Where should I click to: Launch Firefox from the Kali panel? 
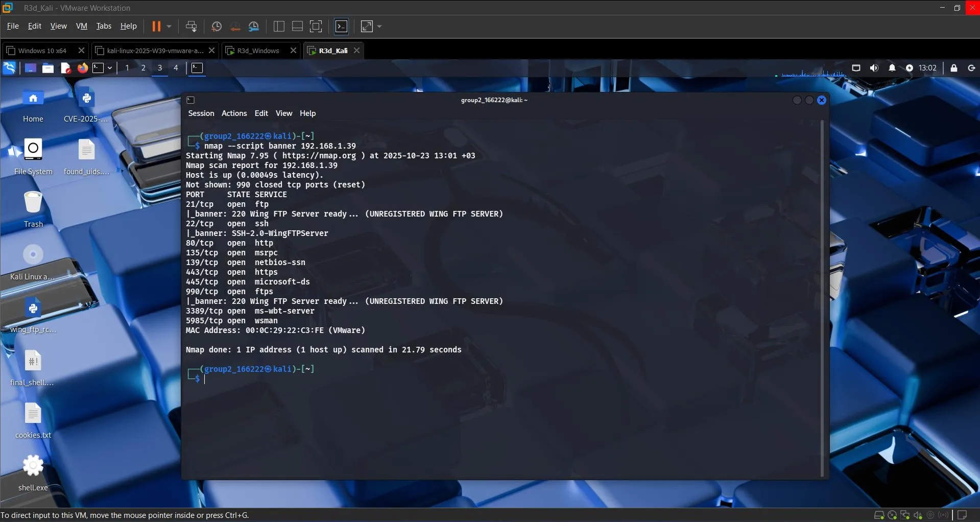(82, 68)
